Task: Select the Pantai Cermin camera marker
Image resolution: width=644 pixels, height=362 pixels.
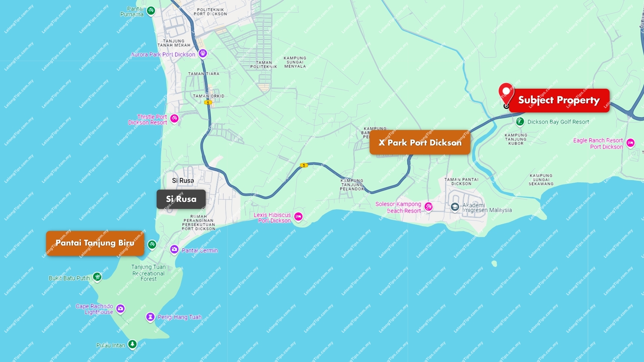Action: (174, 249)
